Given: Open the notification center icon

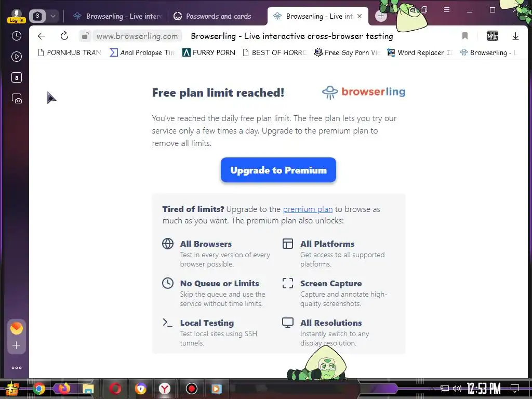Looking at the screenshot, I should [515, 389].
